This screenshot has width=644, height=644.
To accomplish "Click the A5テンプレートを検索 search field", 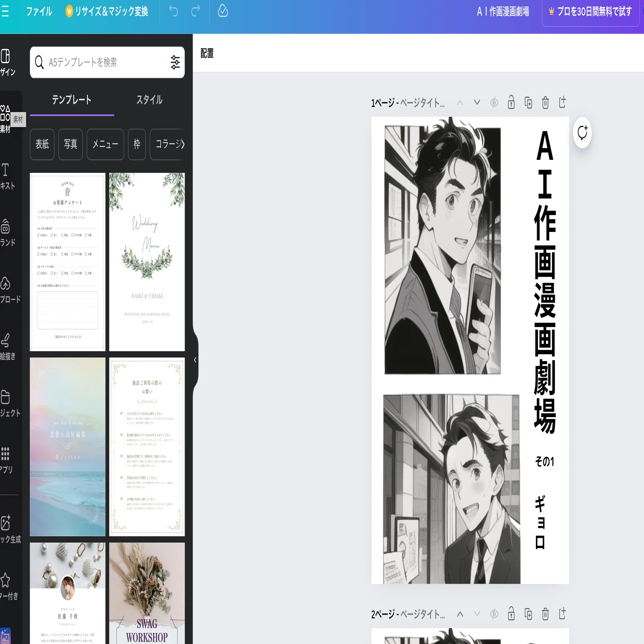I will tap(103, 62).
